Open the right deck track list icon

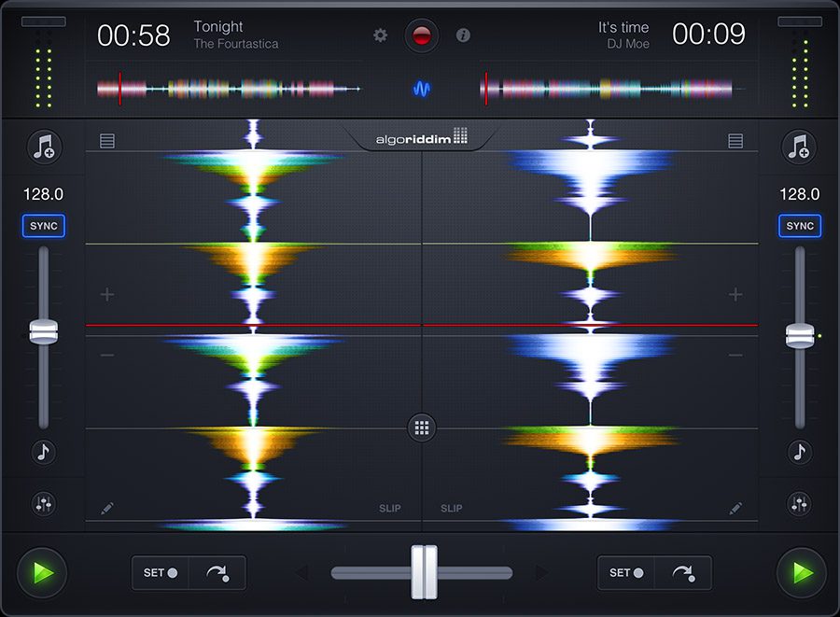[x=735, y=141]
